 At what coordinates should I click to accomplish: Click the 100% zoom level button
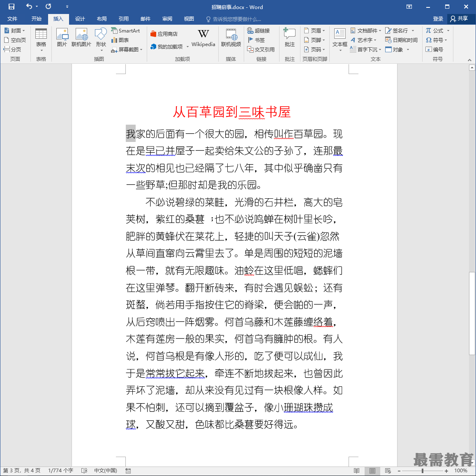(x=460, y=471)
